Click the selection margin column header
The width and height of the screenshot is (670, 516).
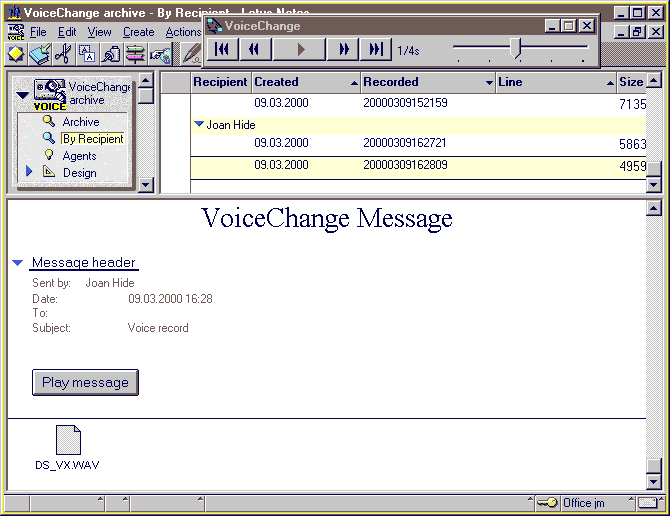pyautogui.click(x=175, y=82)
